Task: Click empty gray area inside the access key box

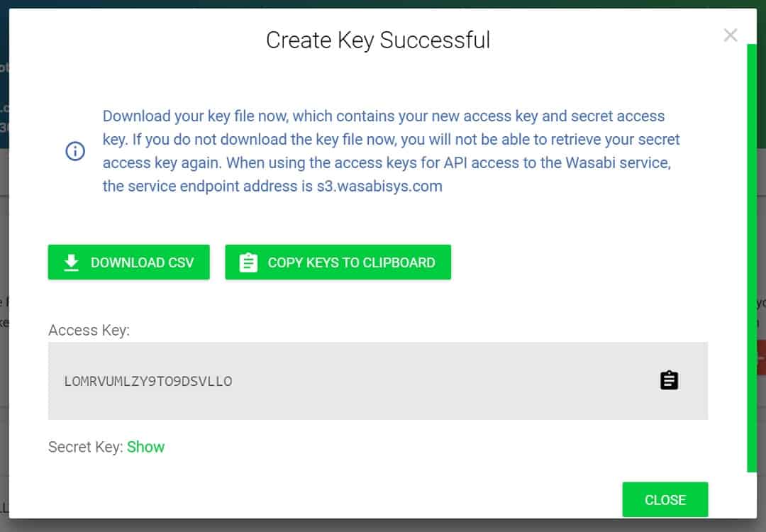Action: pos(440,381)
